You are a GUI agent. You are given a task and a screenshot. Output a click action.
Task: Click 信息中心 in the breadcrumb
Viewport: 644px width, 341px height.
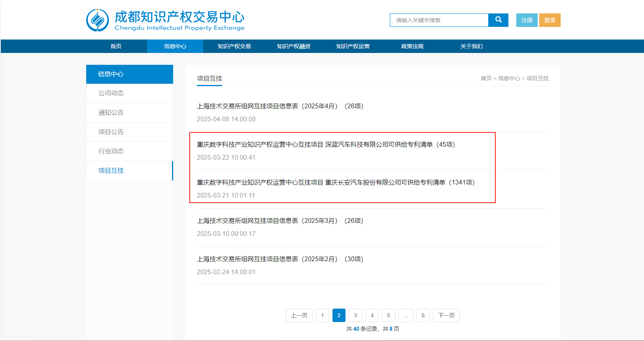coord(509,78)
